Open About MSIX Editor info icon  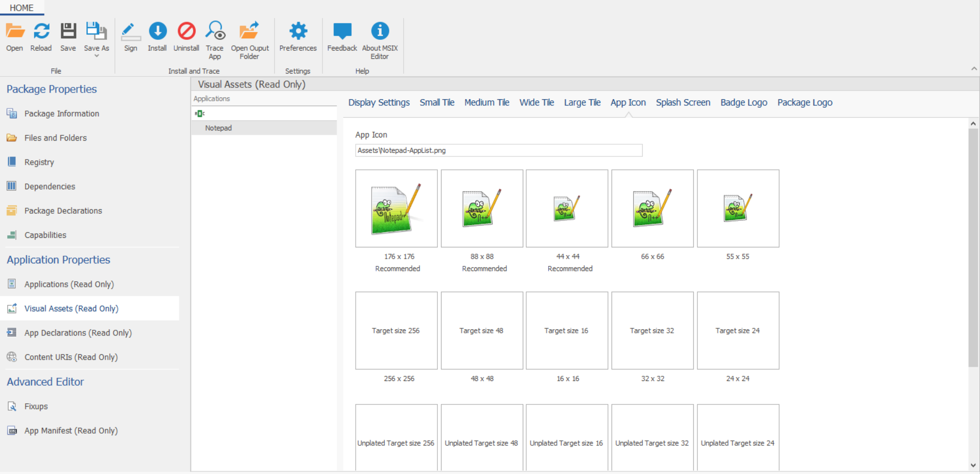click(x=380, y=31)
